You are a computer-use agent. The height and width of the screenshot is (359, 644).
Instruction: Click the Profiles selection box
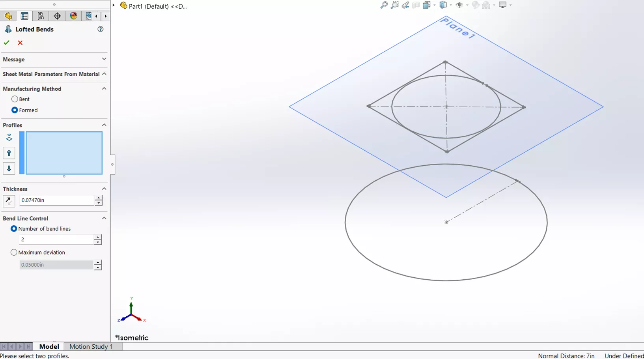tap(64, 153)
